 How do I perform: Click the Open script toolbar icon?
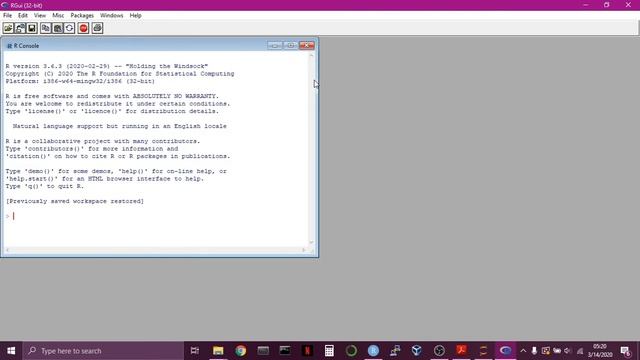8,28
